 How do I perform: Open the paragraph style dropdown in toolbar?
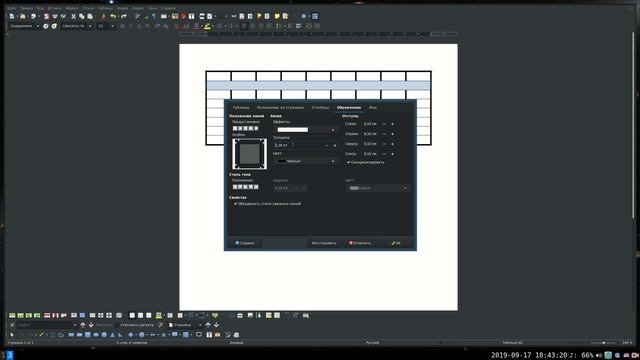click(x=38, y=26)
